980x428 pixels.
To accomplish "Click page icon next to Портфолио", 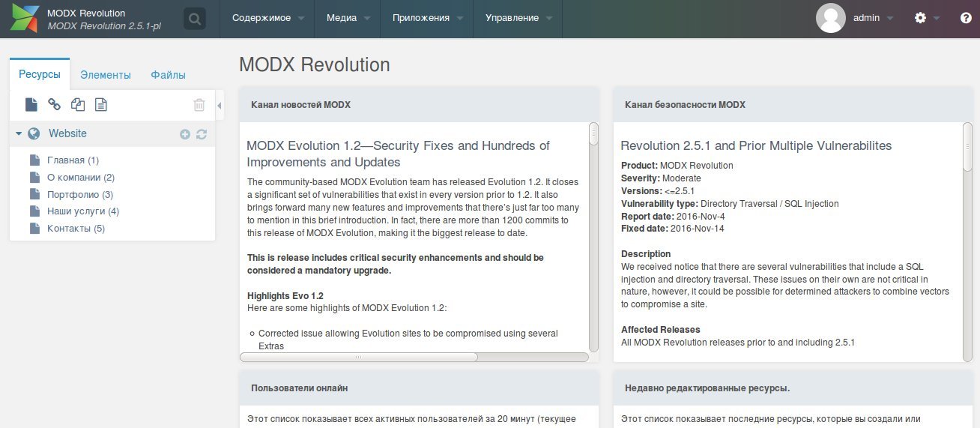I will tap(34, 194).
